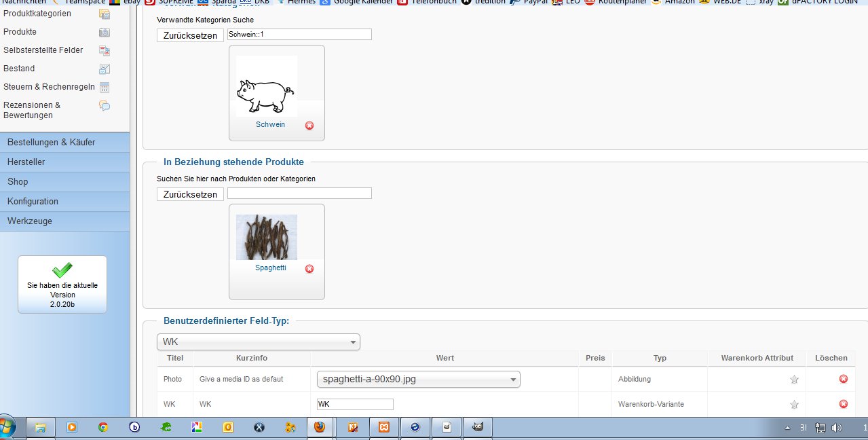This screenshot has width=868, height=440.
Task: Open the Werkzeuge menu section
Action: coord(64,221)
